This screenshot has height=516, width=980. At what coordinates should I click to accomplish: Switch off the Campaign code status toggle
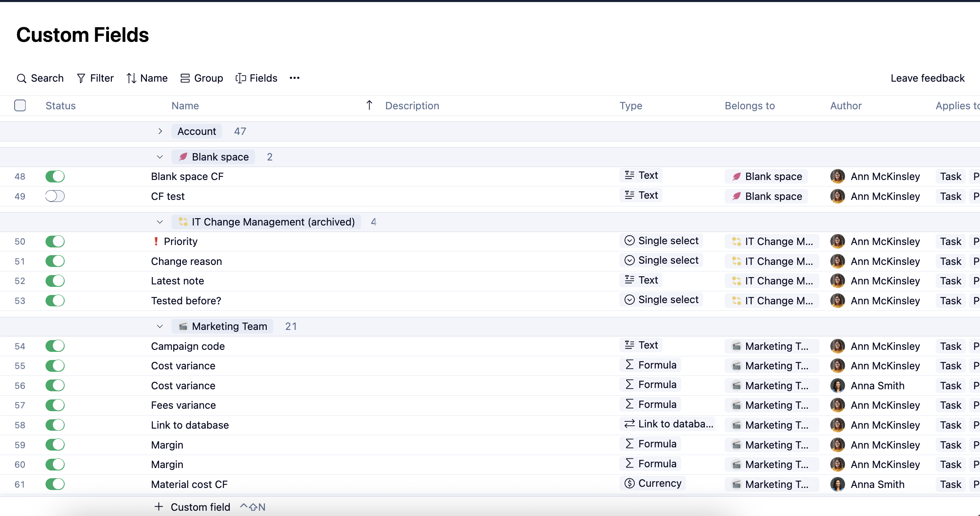coord(55,346)
